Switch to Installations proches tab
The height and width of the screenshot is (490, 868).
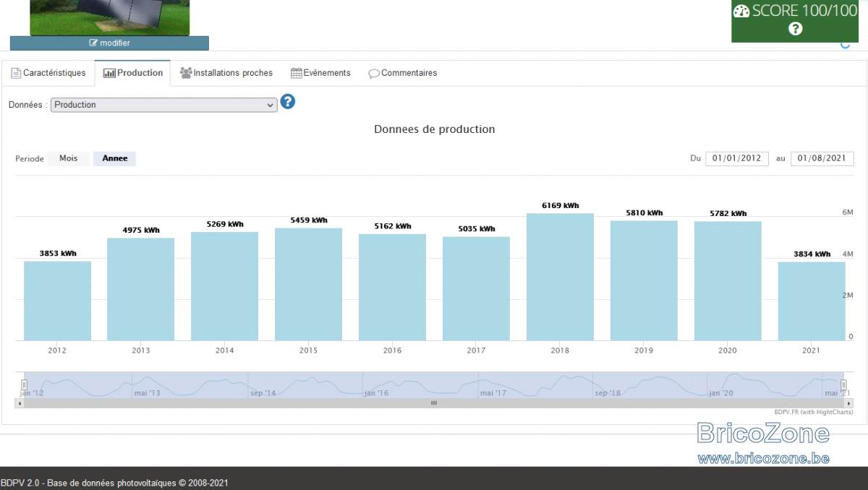(x=226, y=73)
